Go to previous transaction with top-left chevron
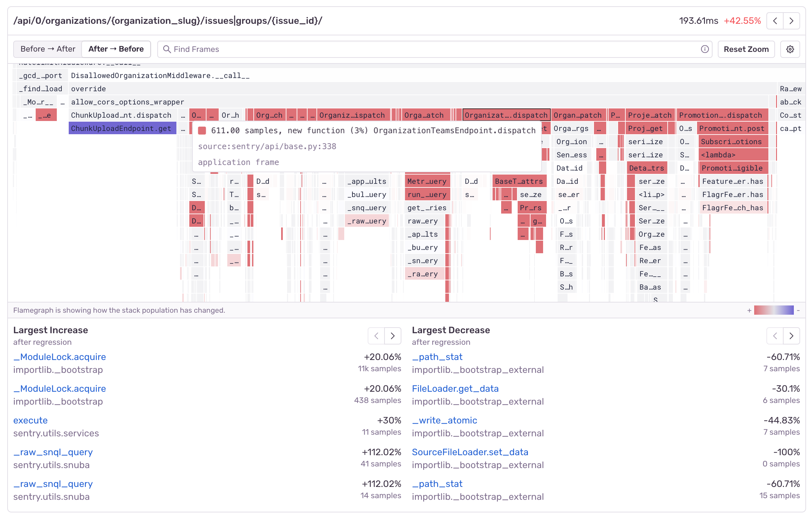This screenshot has height=519, width=812. click(x=775, y=21)
